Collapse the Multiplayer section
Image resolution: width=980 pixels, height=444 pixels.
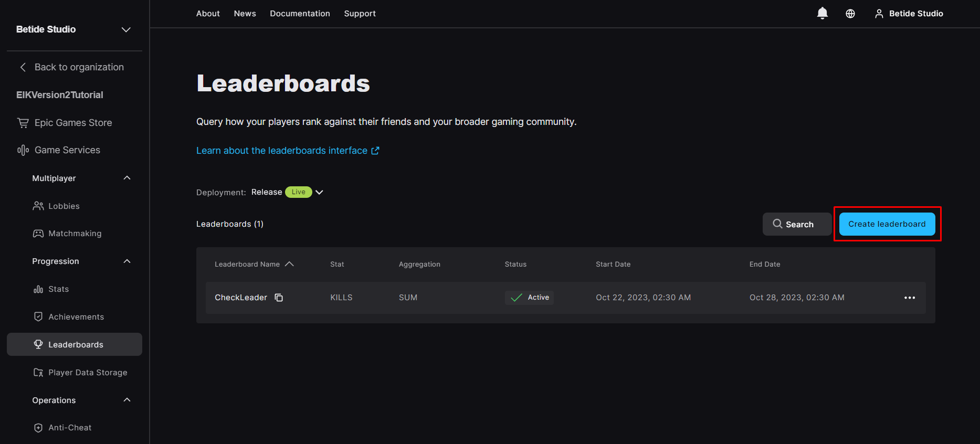click(127, 178)
